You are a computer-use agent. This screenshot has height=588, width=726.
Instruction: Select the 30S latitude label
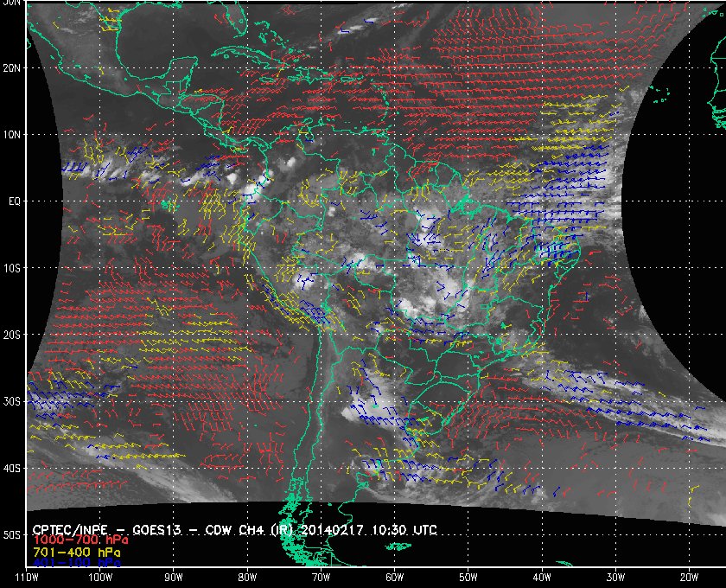pyautogui.click(x=11, y=402)
